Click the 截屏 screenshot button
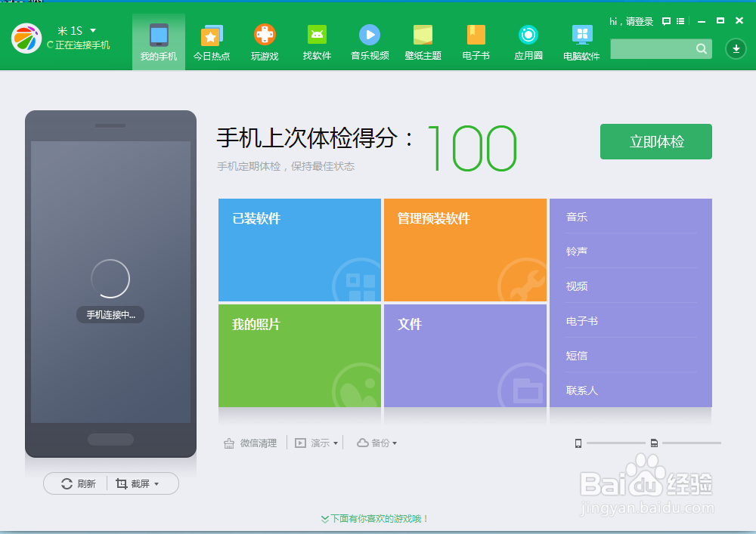The image size is (756, 534). click(134, 483)
